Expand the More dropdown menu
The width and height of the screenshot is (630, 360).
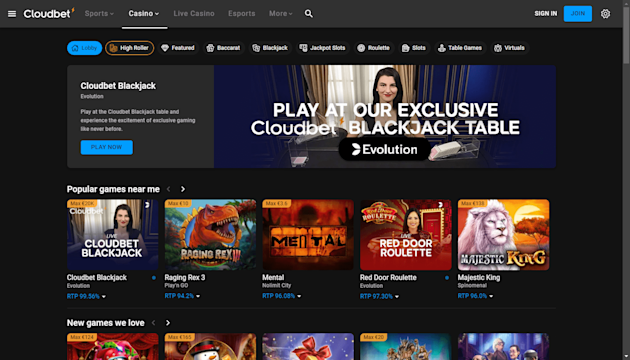click(280, 14)
